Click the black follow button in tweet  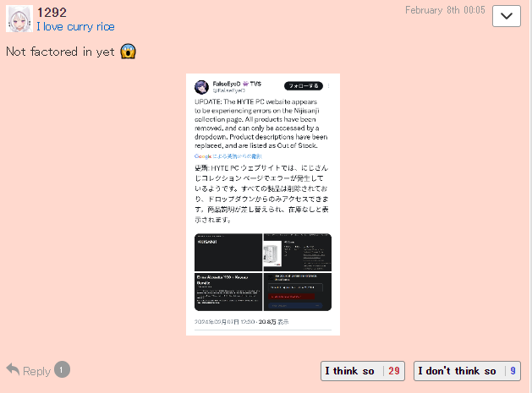pyautogui.click(x=304, y=86)
